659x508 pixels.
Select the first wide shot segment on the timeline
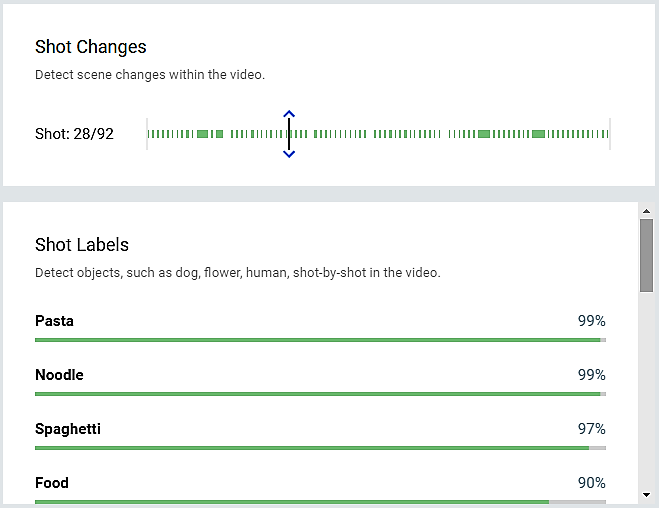point(203,134)
